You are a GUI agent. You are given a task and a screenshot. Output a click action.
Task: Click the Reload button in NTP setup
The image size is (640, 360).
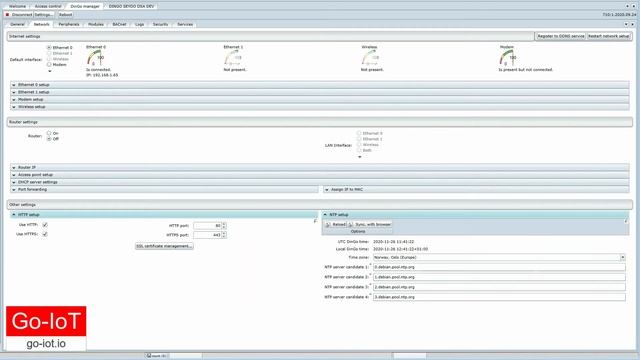[x=336, y=224]
